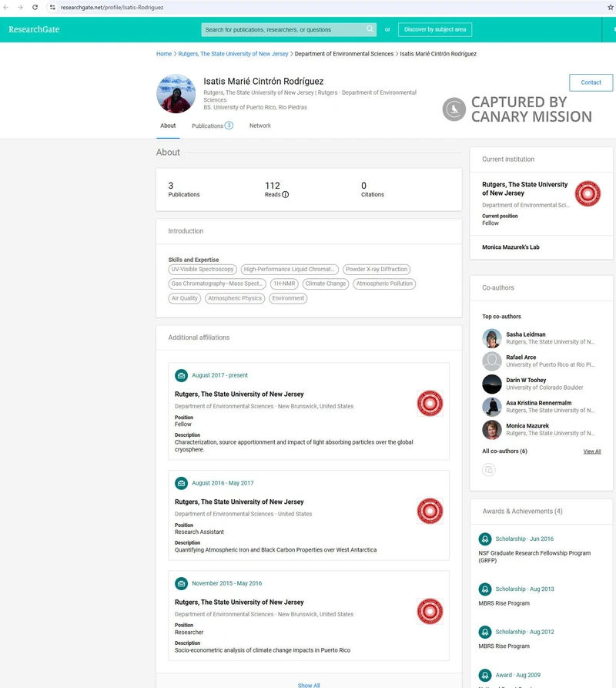Open Monica Mazurek's Lab link
The height and width of the screenshot is (688, 616).
[x=511, y=247]
